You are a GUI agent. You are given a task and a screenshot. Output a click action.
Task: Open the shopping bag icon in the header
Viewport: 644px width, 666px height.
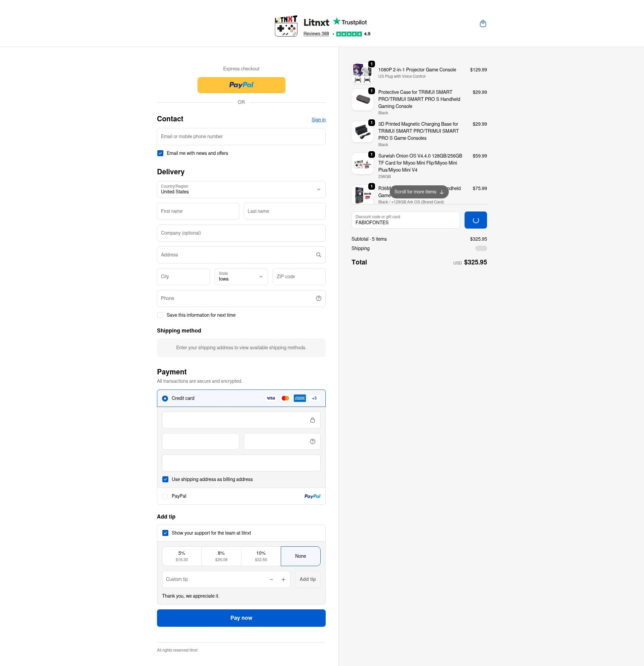[x=483, y=23]
